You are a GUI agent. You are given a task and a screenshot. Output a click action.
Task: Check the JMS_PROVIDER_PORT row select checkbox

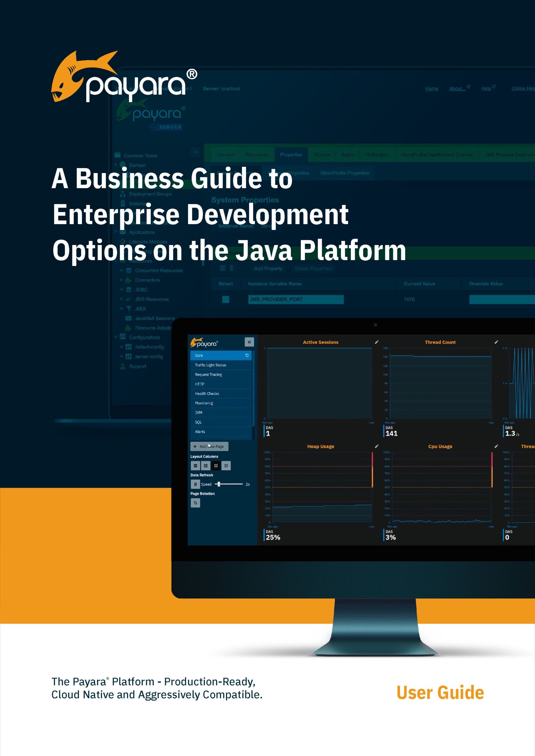coord(226,299)
